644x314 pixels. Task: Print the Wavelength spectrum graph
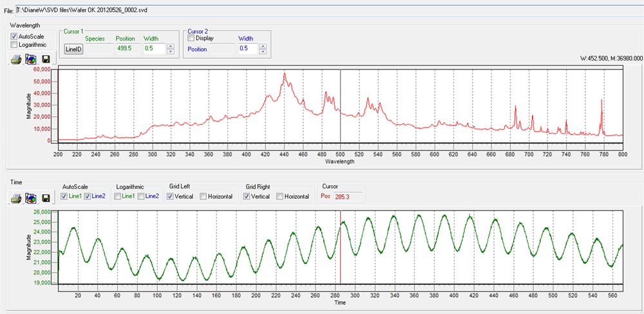pos(16,60)
